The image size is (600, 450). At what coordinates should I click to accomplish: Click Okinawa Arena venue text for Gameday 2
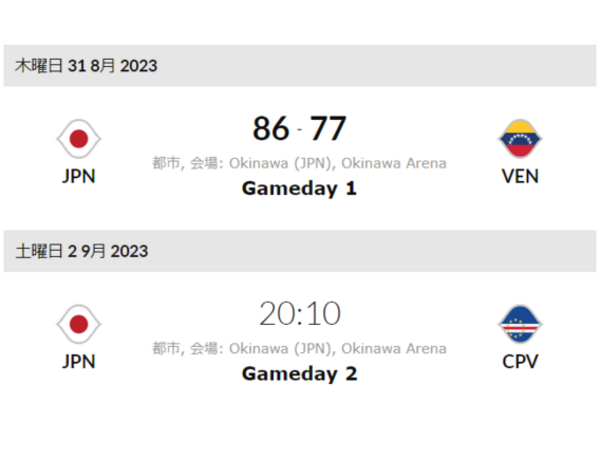(x=394, y=349)
